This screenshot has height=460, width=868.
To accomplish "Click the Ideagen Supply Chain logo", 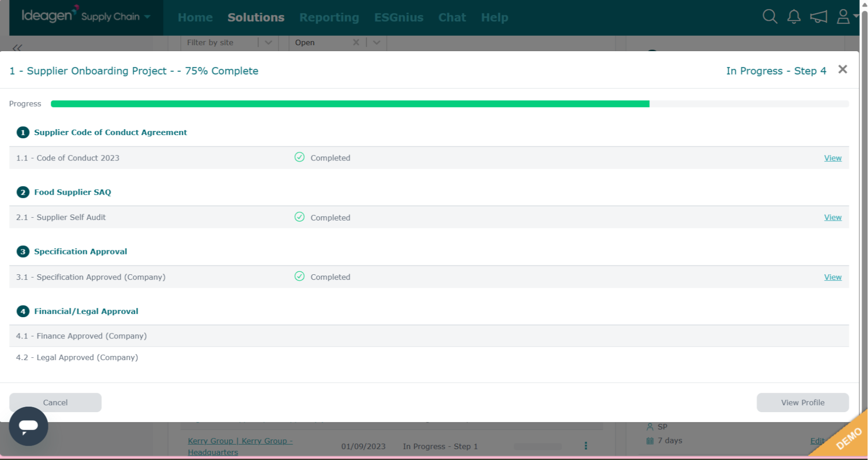I will 80,15.
